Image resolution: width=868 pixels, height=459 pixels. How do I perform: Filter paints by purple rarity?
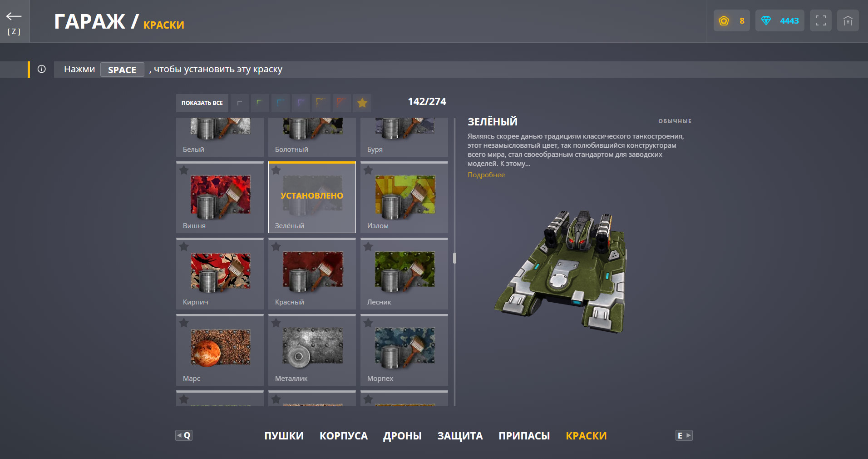301,103
